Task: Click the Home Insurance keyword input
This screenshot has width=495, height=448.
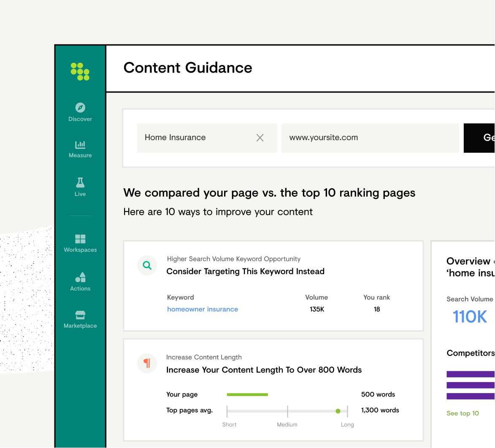Action: click(207, 138)
